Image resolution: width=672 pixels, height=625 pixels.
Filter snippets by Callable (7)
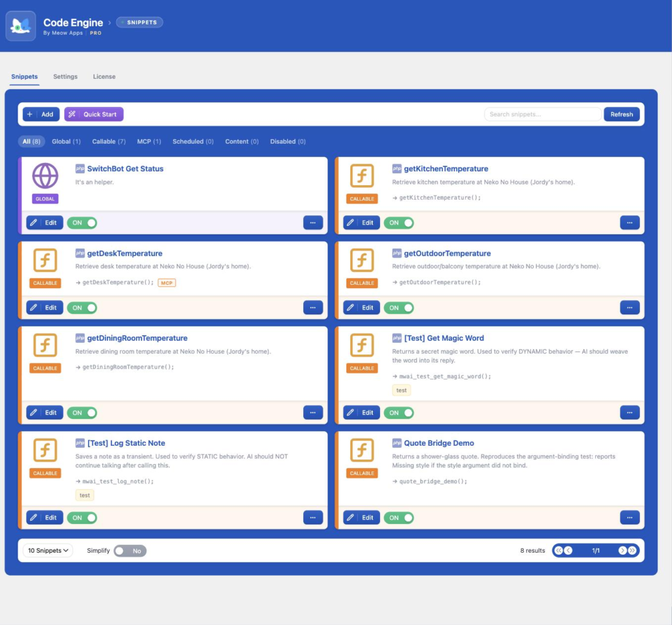(109, 141)
